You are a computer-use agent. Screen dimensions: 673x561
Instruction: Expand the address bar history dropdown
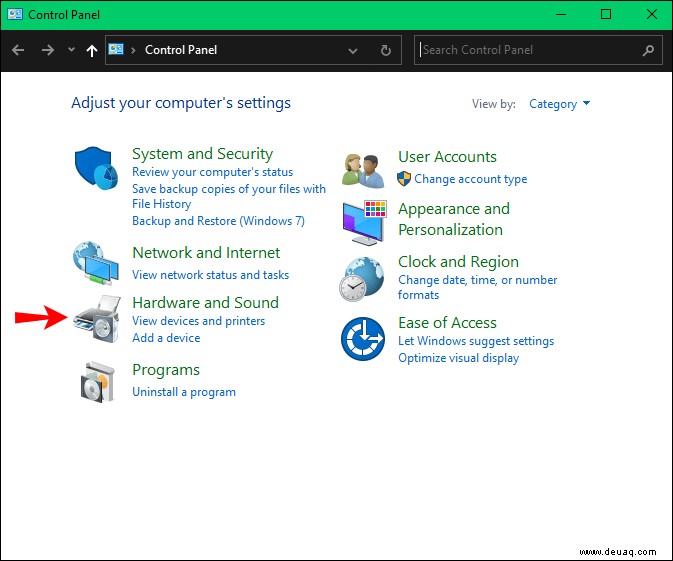coord(353,51)
